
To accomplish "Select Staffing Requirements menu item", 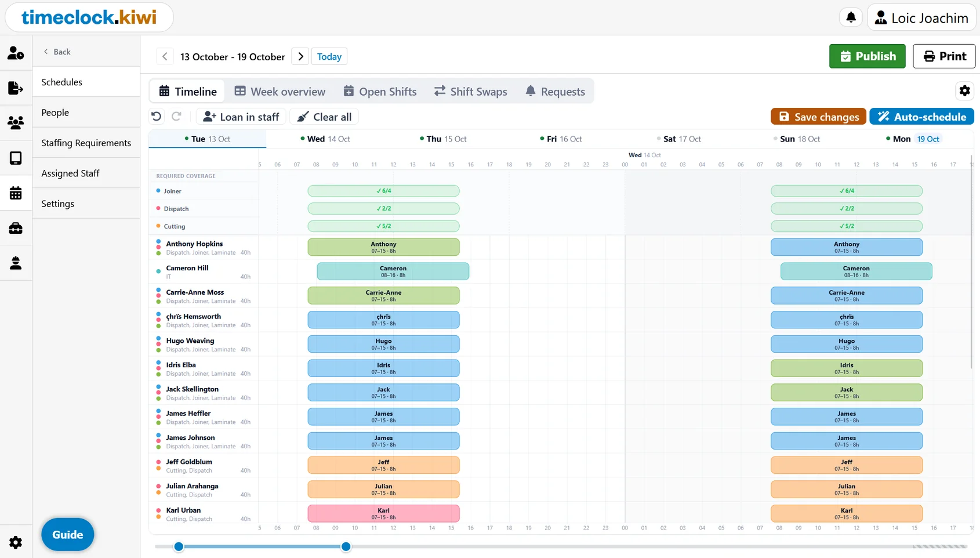I will pos(86,143).
